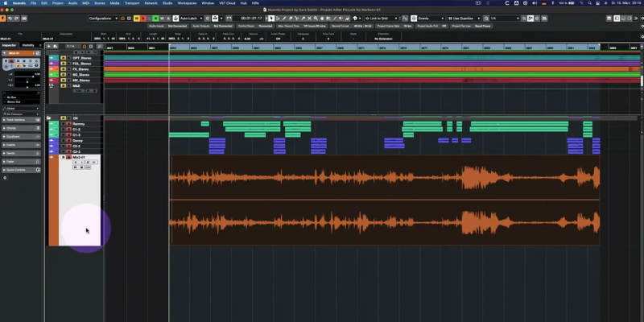The width and height of the screenshot is (644, 322).
Task: Adjust the Inspector pan slider
Action: point(27,82)
